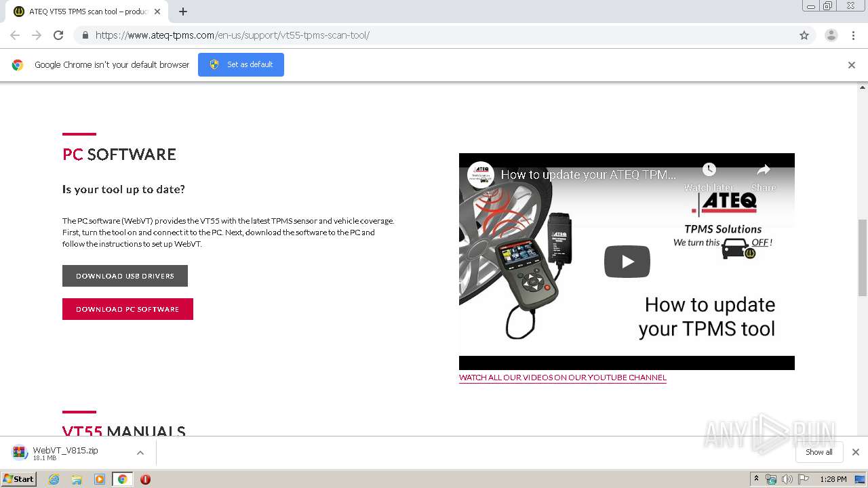The image size is (868, 488).
Task: Bookmark this page with the star icon
Action: pyautogui.click(x=804, y=35)
